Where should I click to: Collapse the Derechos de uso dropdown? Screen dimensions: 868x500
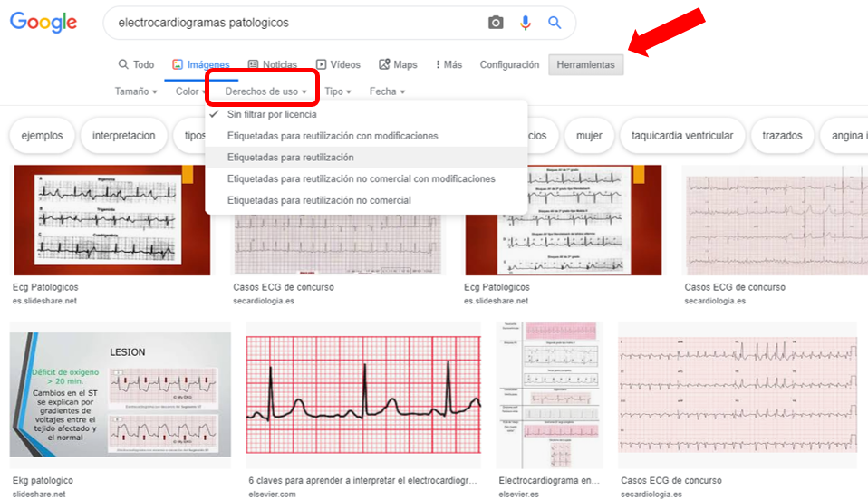tap(265, 91)
